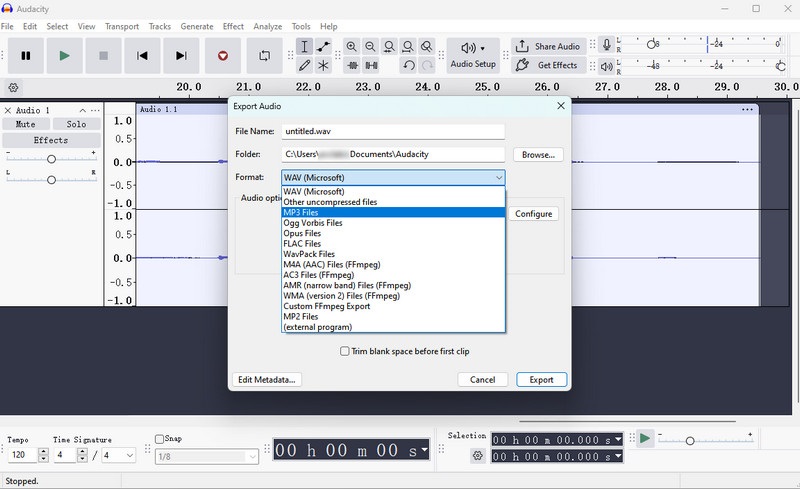Select Ogg Vorbis Files format option
This screenshot has width=800, height=489.
pyautogui.click(x=393, y=223)
